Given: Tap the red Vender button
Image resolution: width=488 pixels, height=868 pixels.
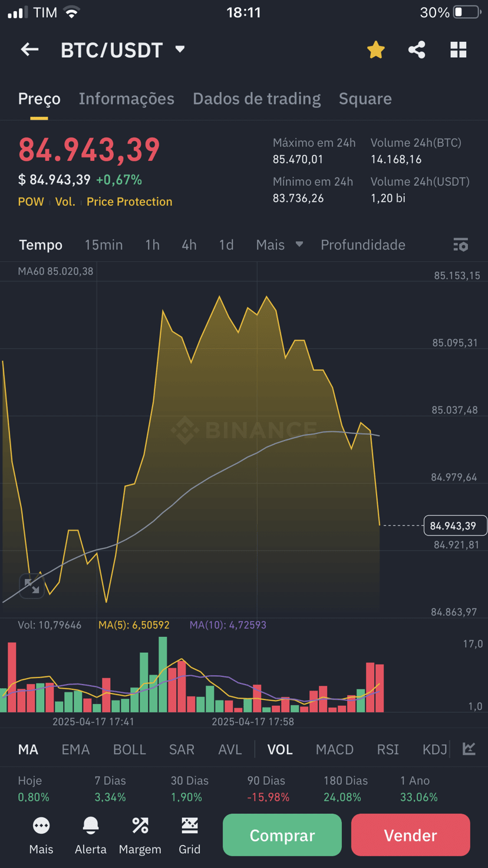Looking at the screenshot, I should (411, 835).
